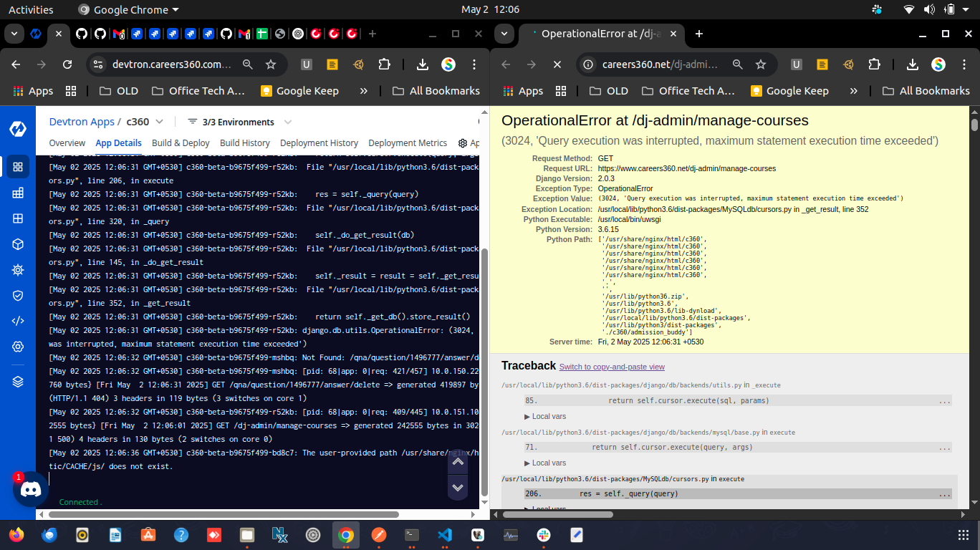
Task: Stop loading the page in the right Chrome window
Action: click(x=557, y=64)
